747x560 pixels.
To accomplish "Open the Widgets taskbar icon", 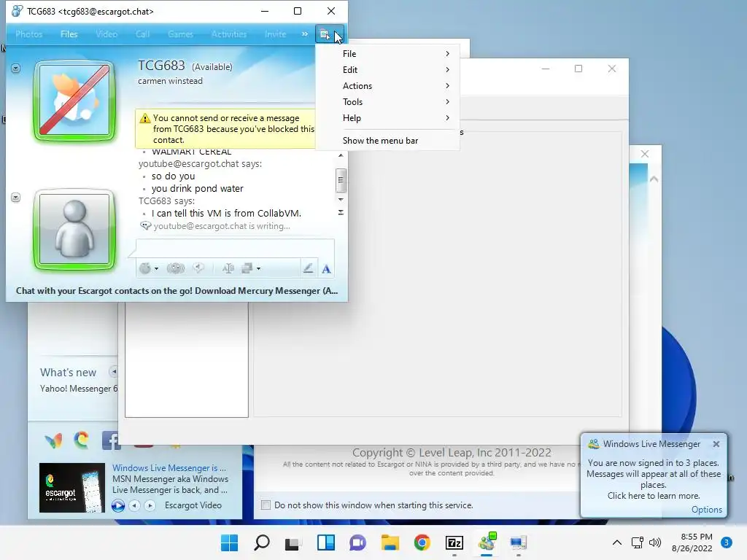I will (326, 542).
